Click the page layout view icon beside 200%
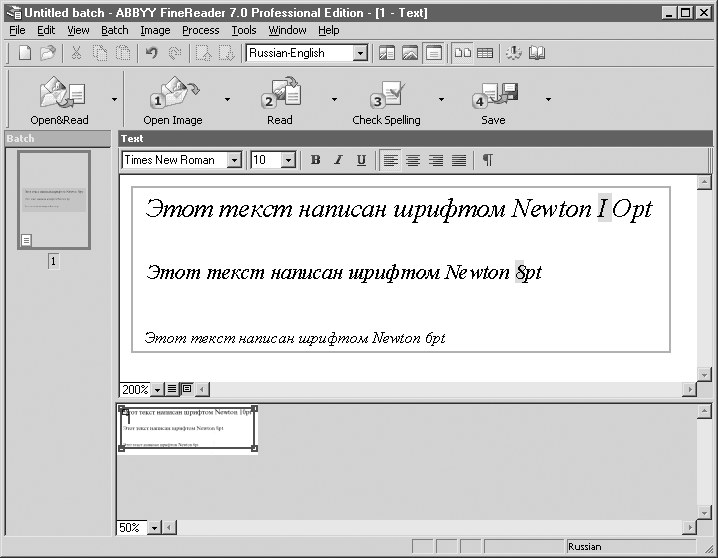 186,389
